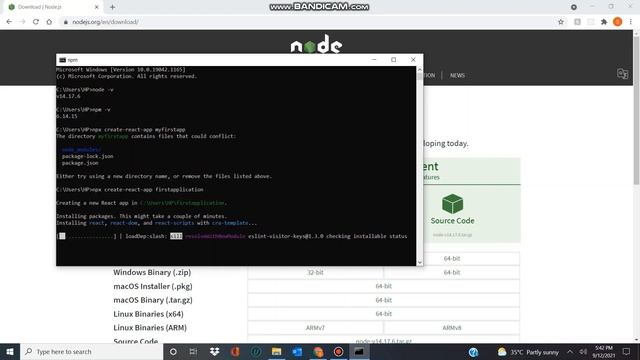Screen dimensions: 640x360
Task: Reload the nodejs.org page
Action: tap(36, 22)
